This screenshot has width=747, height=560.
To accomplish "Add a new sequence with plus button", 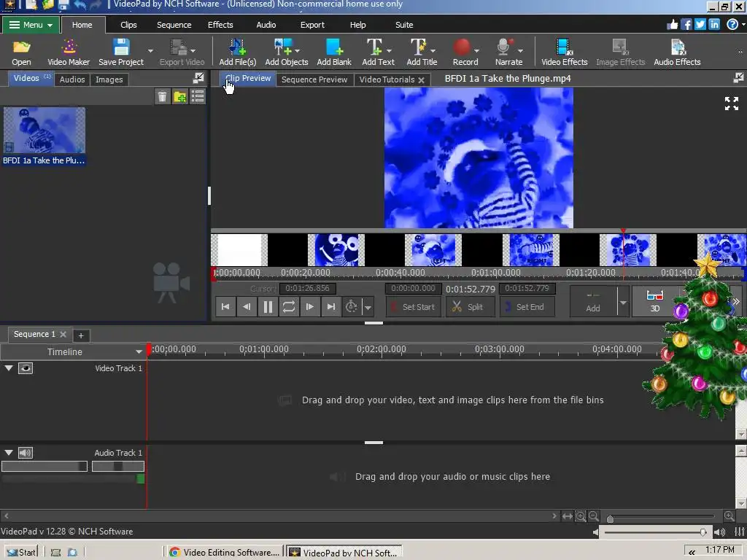I will point(81,335).
